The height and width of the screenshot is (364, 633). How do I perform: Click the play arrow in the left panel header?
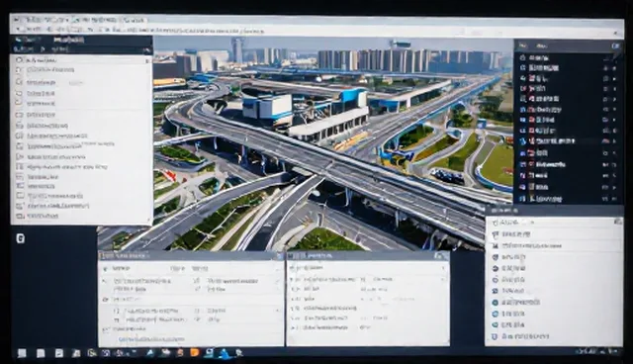click(43, 49)
